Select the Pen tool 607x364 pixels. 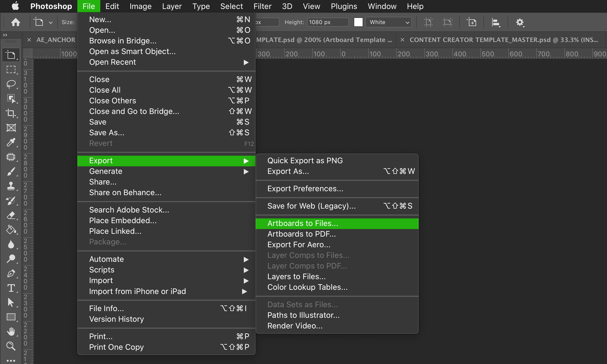pyautogui.click(x=11, y=273)
